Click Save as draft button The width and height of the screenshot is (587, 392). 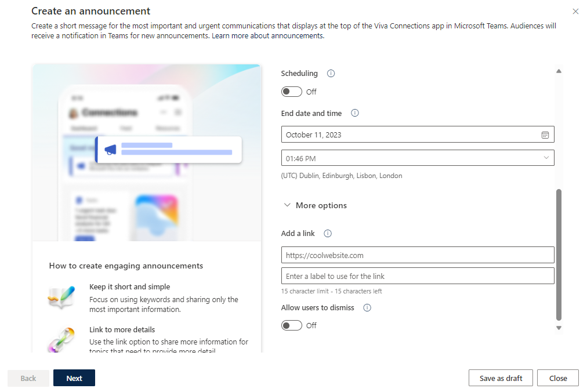tap(501, 378)
